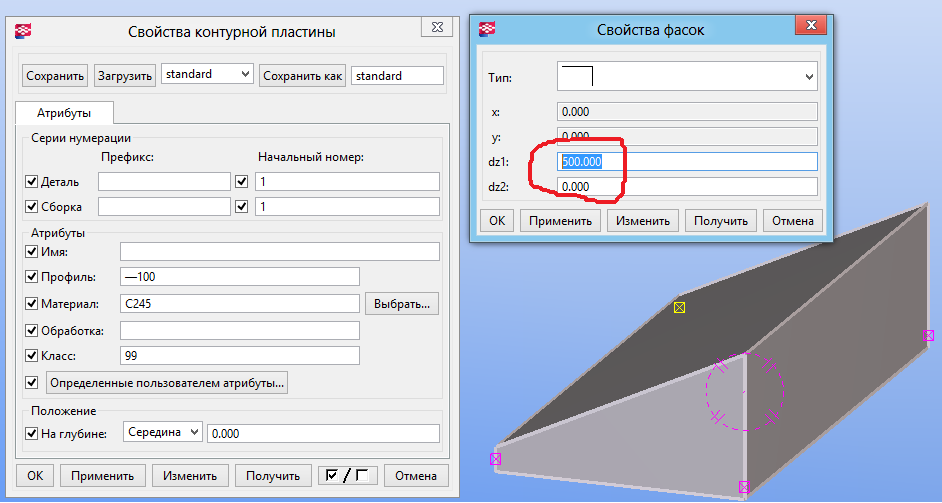Viewport: 942px width, 503px height.
Task: Toggle the Профиль checkbox
Action: [x=30, y=277]
